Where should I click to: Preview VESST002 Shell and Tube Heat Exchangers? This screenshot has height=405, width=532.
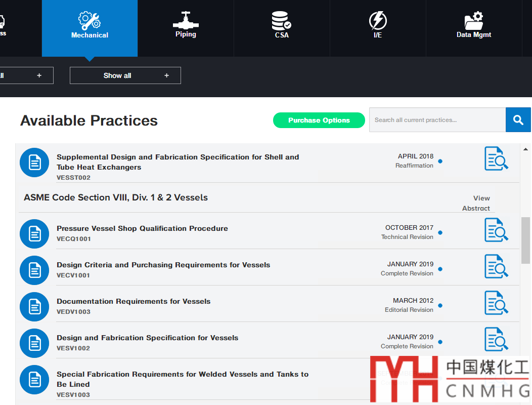tap(497, 158)
